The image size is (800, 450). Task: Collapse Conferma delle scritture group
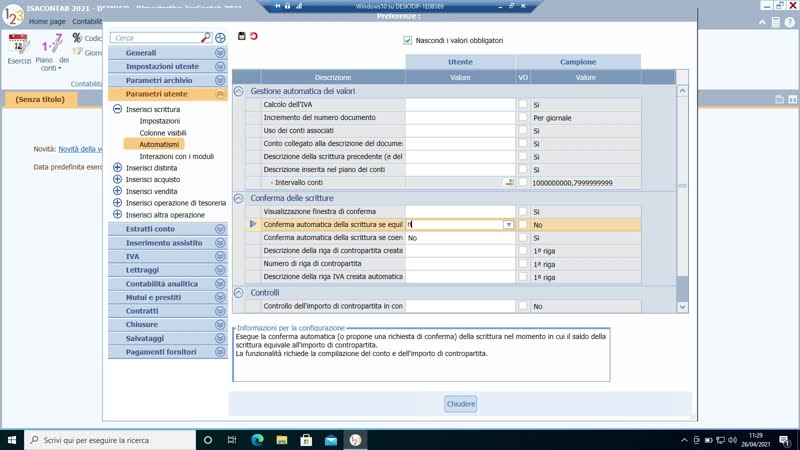click(x=238, y=198)
